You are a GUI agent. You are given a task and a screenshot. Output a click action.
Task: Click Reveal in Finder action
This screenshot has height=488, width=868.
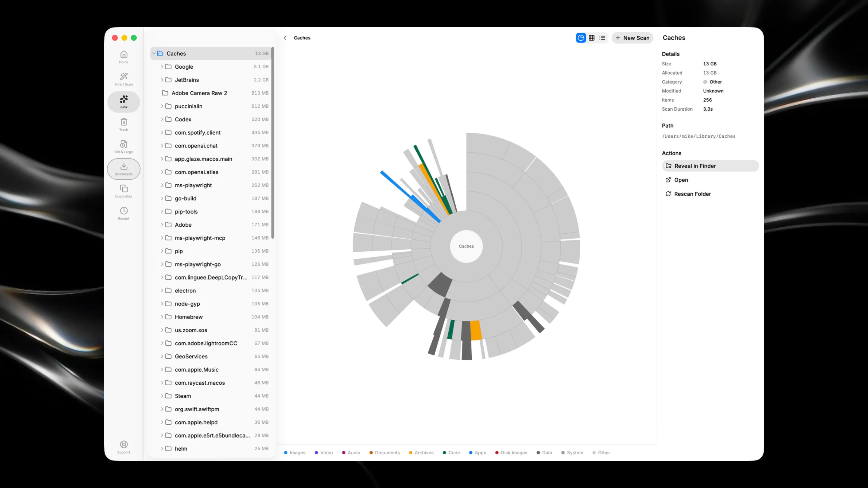(710, 166)
